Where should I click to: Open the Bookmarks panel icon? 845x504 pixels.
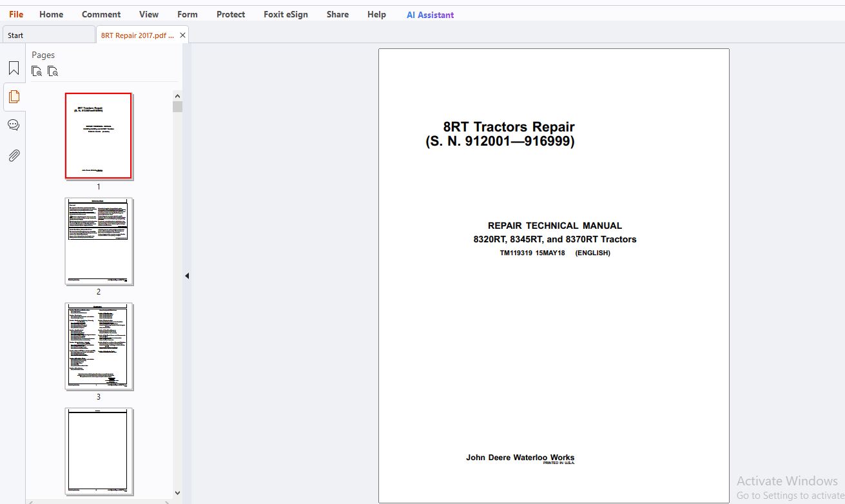coord(14,68)
